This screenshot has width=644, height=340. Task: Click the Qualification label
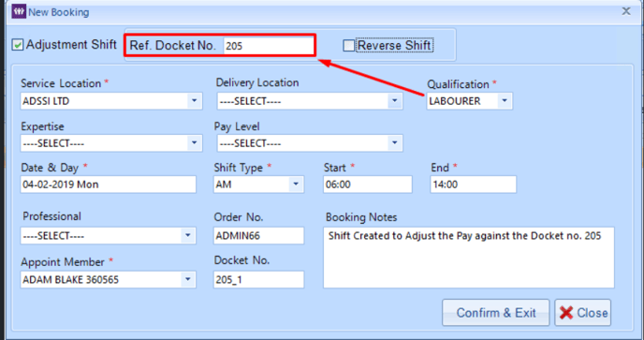click(458, 84)
